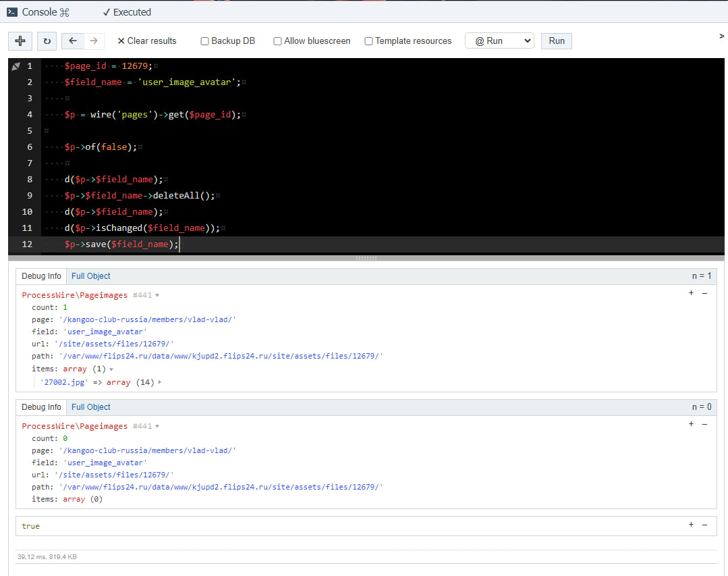
Task: Use the editor resize handle below code
Action: [366, 258]
